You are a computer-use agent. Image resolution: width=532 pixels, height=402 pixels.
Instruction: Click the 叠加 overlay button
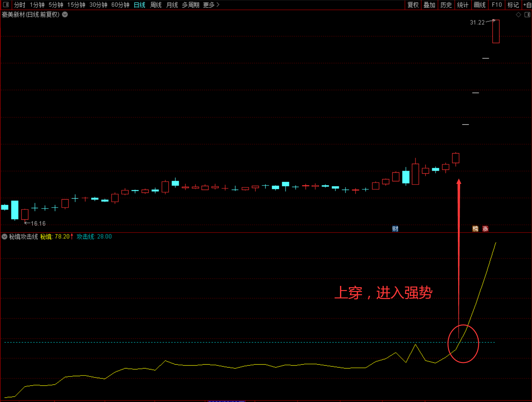point(429,5)
